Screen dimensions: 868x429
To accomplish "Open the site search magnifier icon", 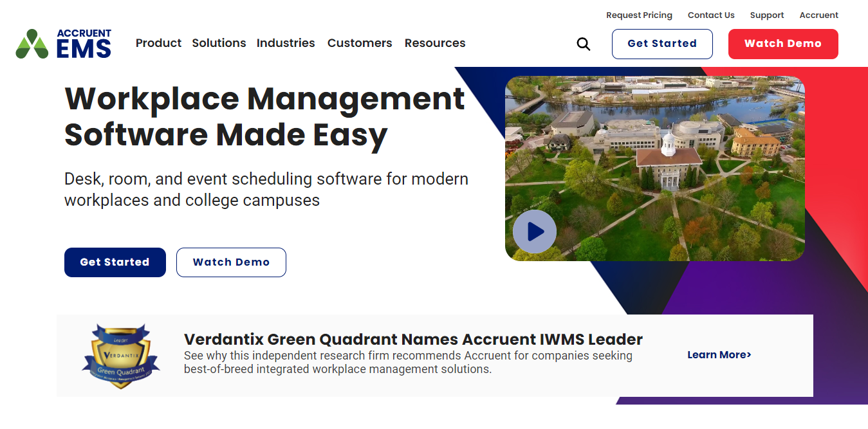I will pos(584,44).
